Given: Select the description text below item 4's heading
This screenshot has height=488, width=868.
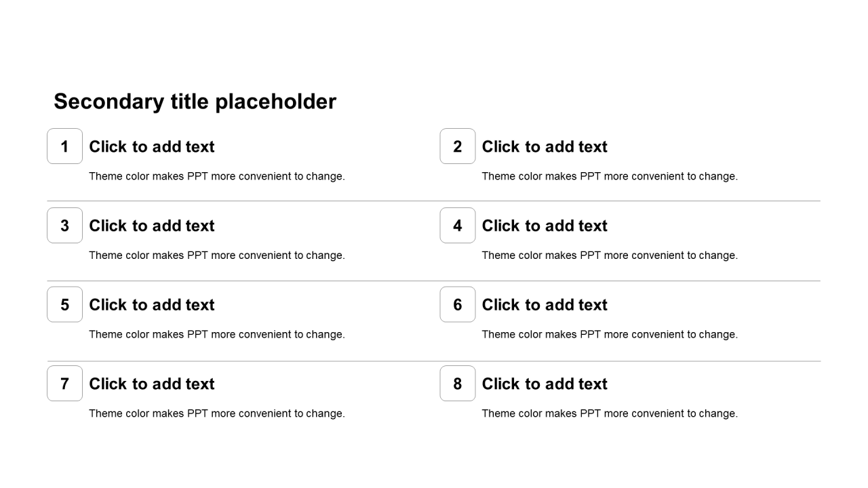Looking at the screenshot, I should click(610, 256).
